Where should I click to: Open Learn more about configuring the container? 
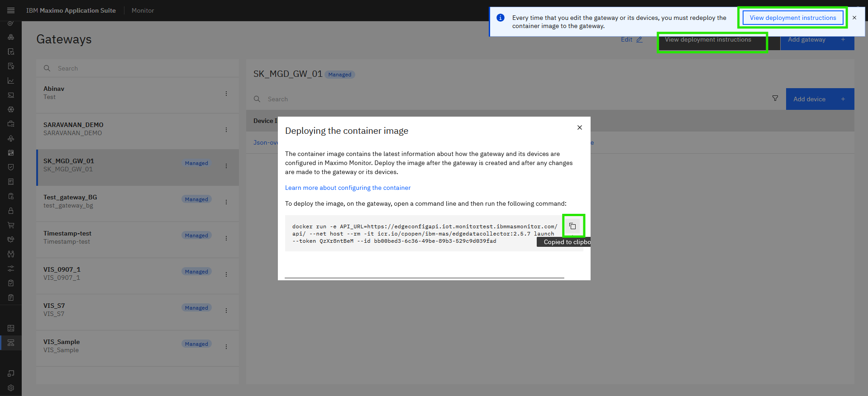coord(348,188)
